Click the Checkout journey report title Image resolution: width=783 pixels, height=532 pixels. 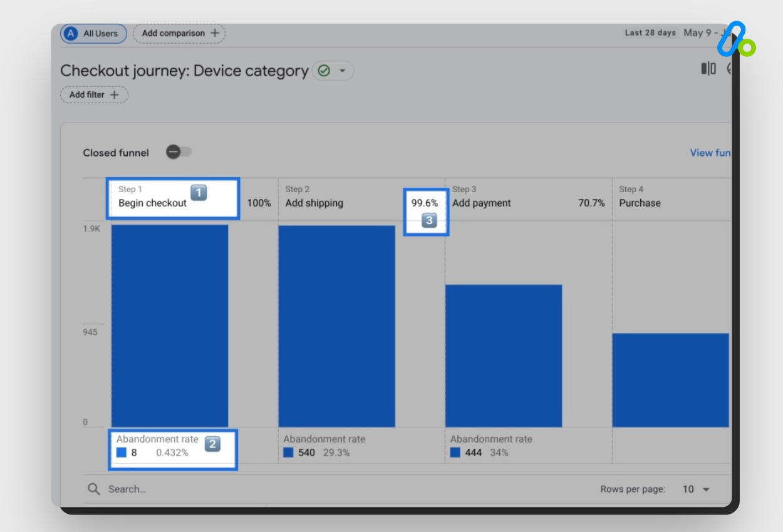(184, 71)
